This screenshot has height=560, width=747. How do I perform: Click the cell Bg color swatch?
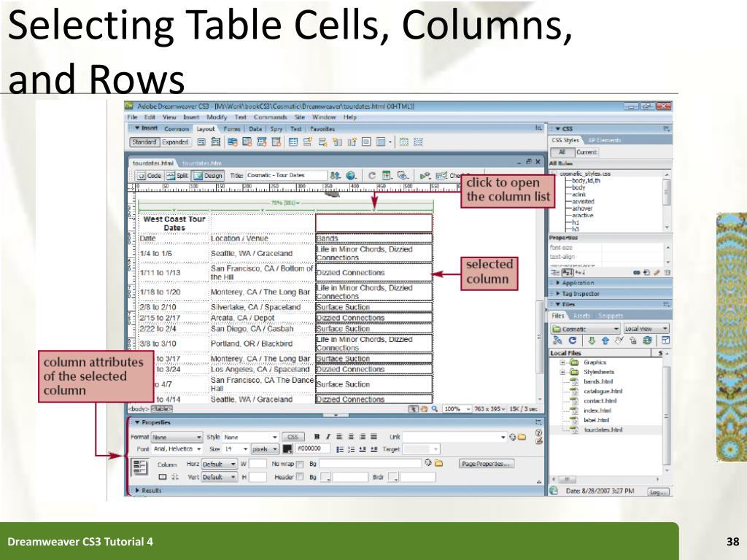pyautogui.click(x=325, y=477)
